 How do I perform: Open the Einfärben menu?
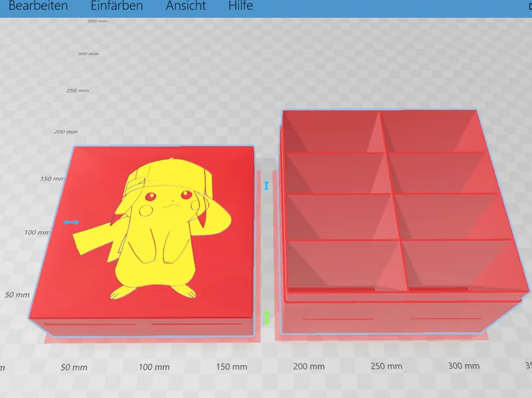pyautogui.click(x=117, y=5)
